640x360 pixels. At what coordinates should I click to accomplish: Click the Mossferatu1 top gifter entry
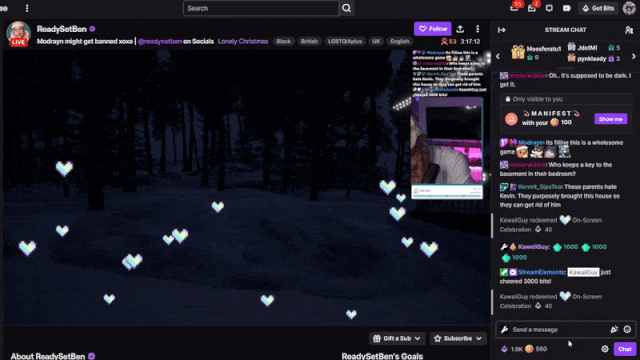[x=536, y=53]
